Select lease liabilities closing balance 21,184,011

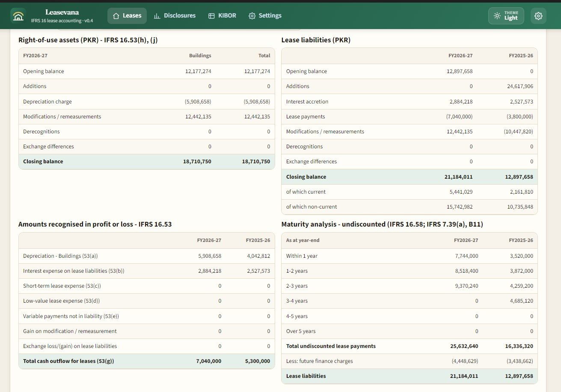tap(459, 177)
